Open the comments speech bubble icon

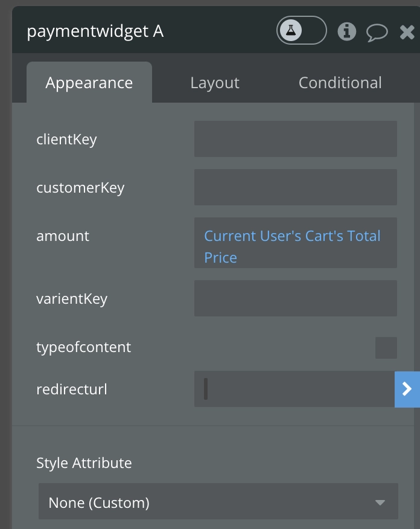click(x=377, y=31)
